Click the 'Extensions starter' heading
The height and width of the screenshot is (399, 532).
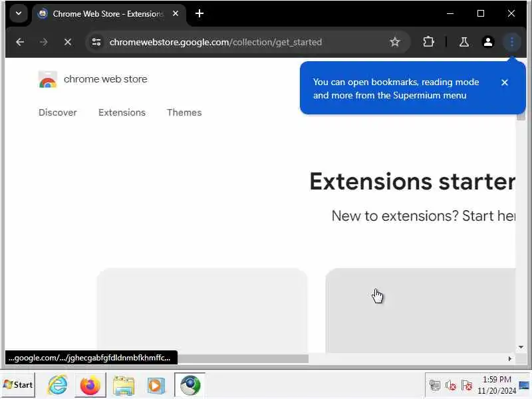pos(412,182)
